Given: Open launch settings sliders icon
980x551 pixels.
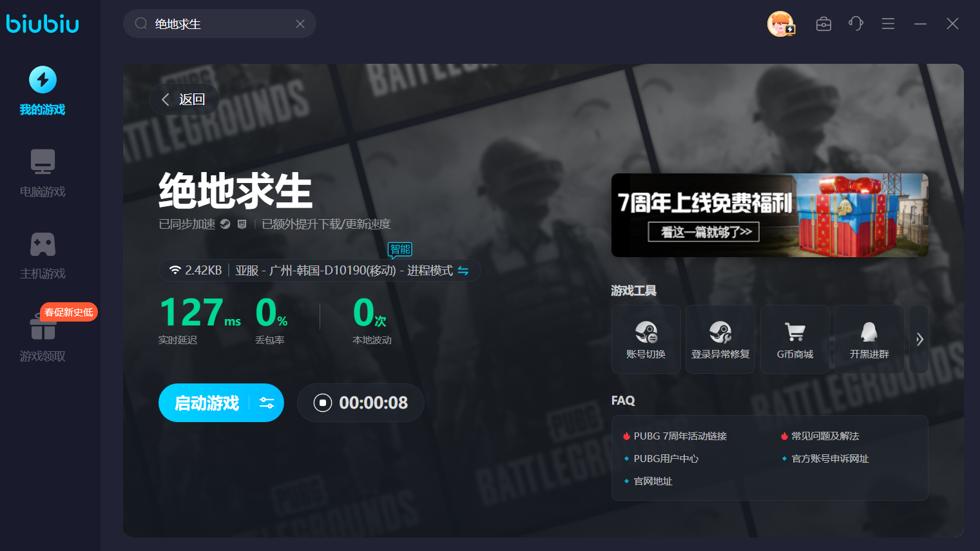Looking at the screenshot, I should tap(267, 403).
